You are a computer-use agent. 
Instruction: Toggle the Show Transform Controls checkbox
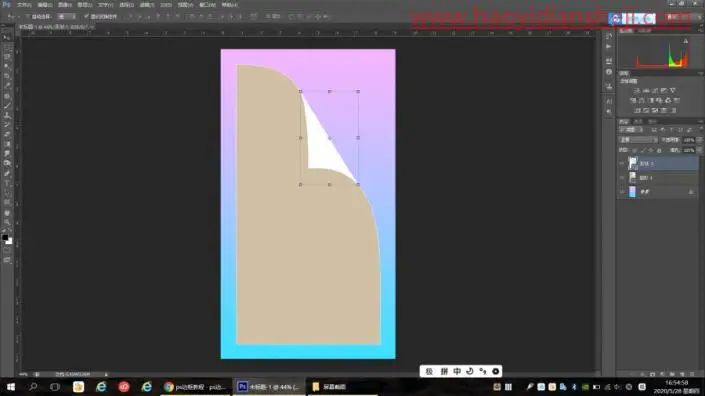[x=86, y=17]
